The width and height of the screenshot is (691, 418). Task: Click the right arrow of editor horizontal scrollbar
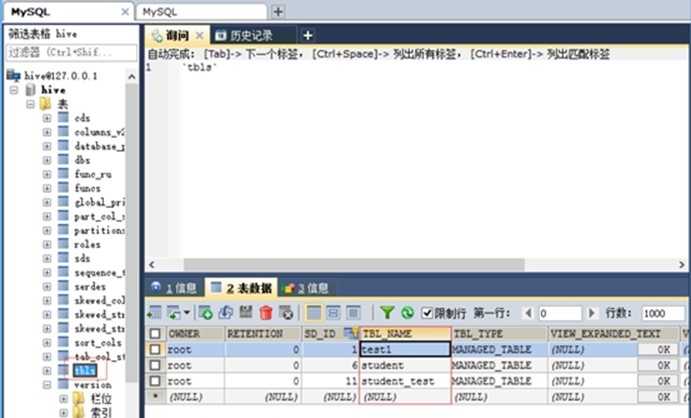pos(682,265)
